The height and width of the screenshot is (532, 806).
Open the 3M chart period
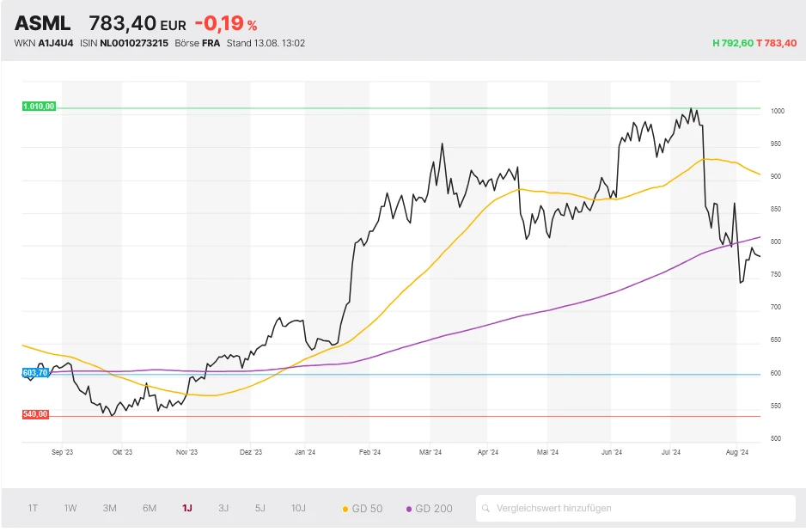[109, 508]
